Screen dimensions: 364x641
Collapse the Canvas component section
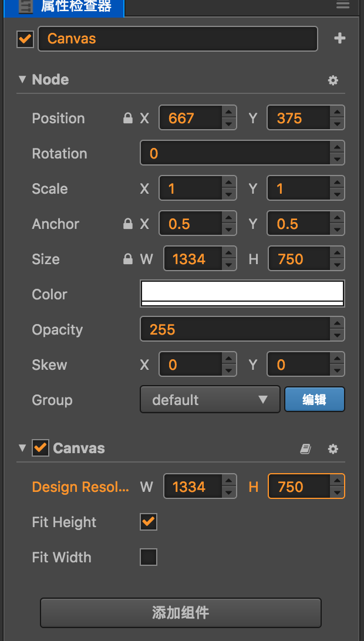tap(22, 448)
